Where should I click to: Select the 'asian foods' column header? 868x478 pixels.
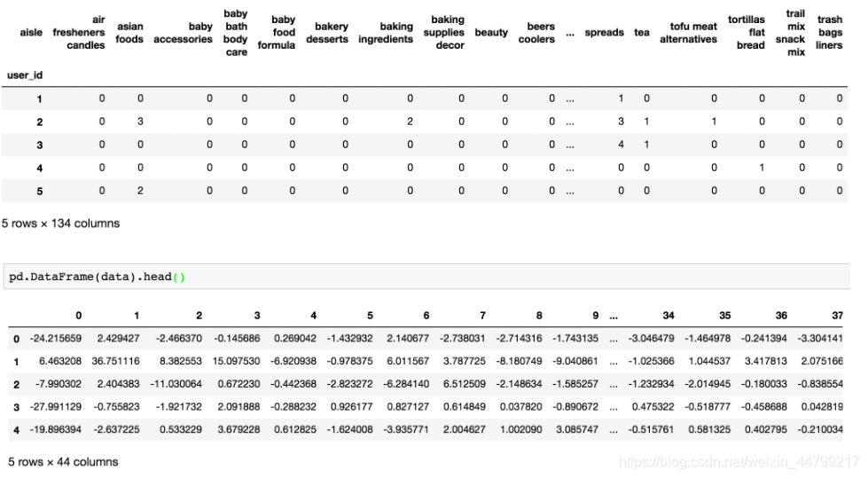(129, 33)
